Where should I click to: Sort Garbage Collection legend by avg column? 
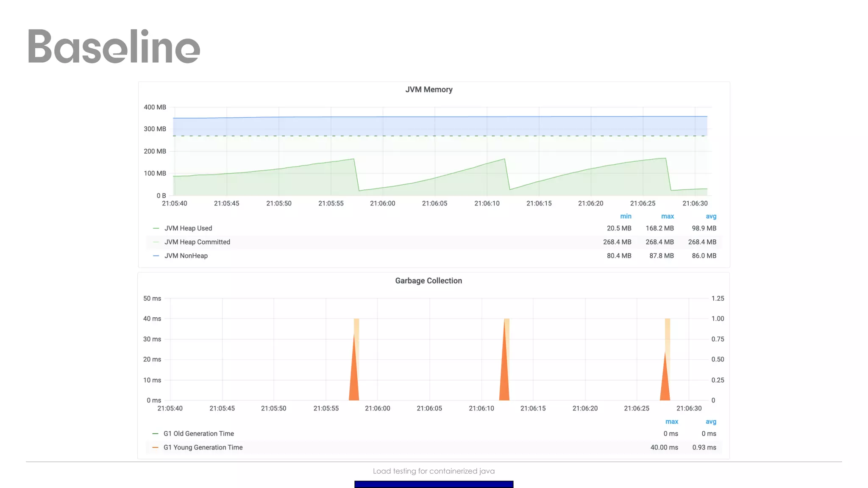point(711,422)
